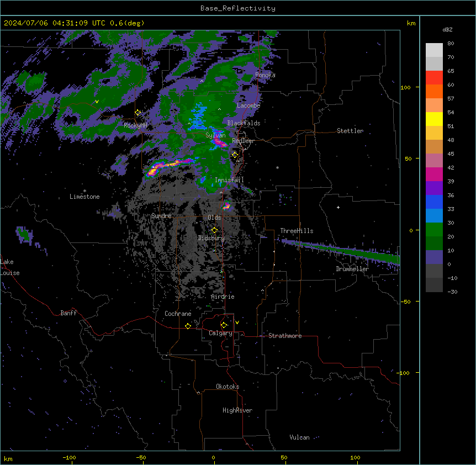Viewport: 476px width, 465px height.
Task: Click the -50 tick on right axis
Action: (x=405, y=302)
